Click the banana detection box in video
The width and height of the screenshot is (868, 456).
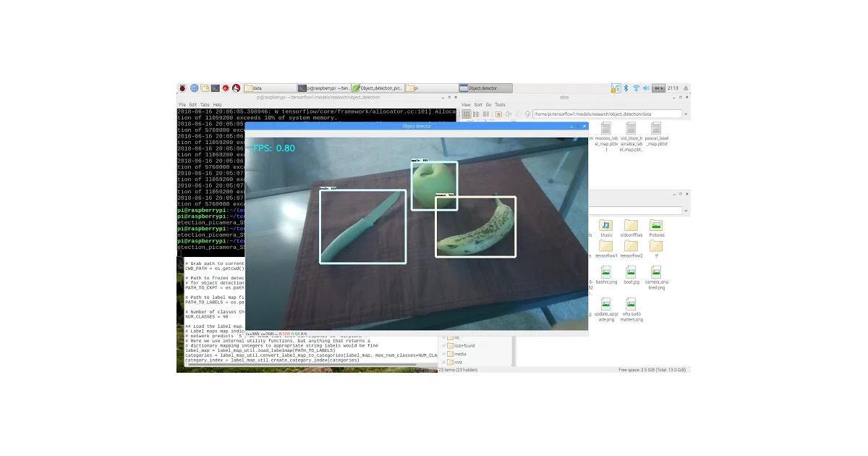[x=475, y=227]
